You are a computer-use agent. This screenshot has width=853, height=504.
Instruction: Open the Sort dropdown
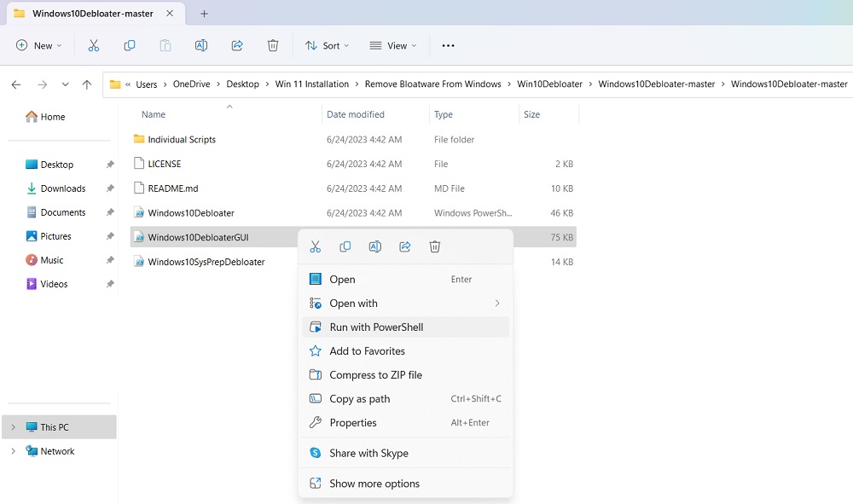click(x=328, y=45)
